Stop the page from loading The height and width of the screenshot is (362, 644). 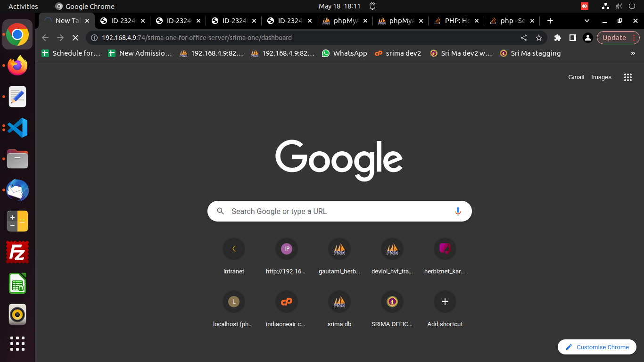coord(75,38)
